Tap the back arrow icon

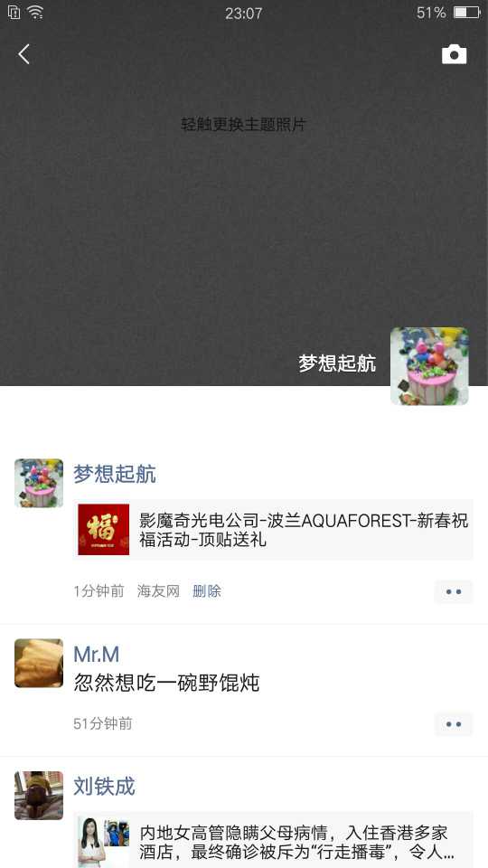click(x=23, y=54)
